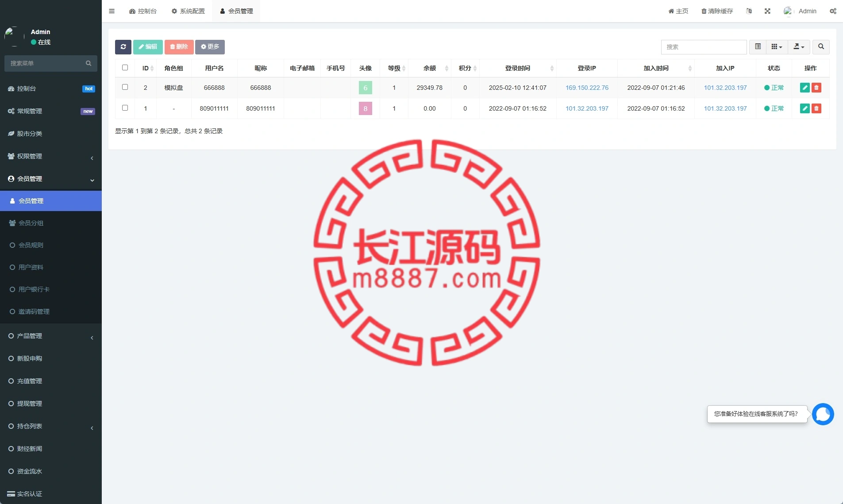Open 股市分类 in the sidebar
Screen dimensions: 843x504
(x=51, y=134)
